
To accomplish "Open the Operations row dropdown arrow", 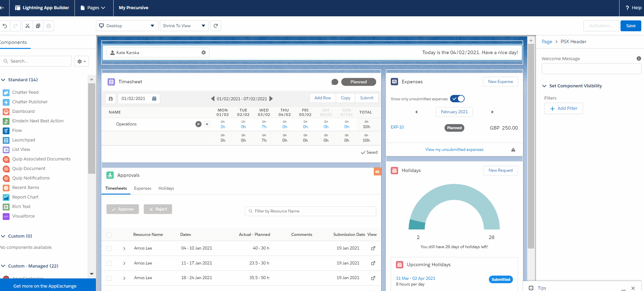I will click(207, 124).
